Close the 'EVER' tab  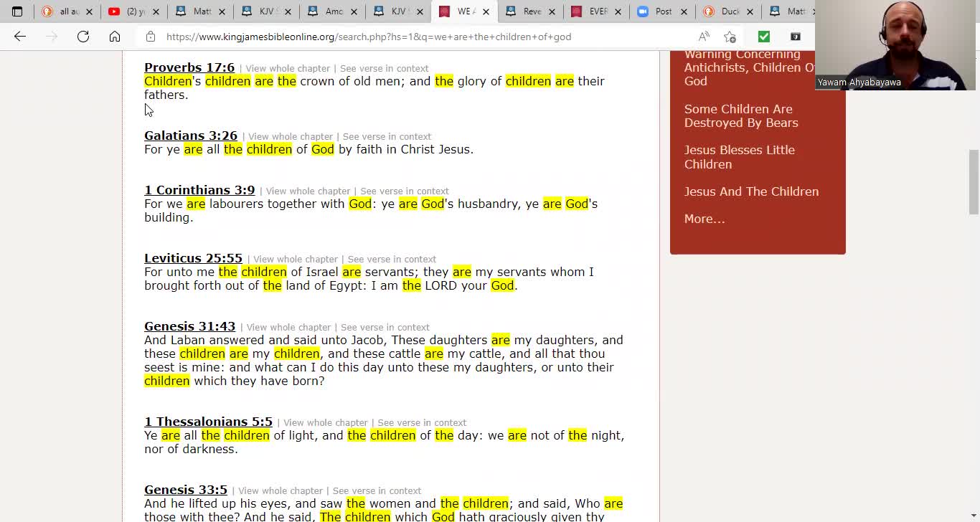[x=618, y=11]
